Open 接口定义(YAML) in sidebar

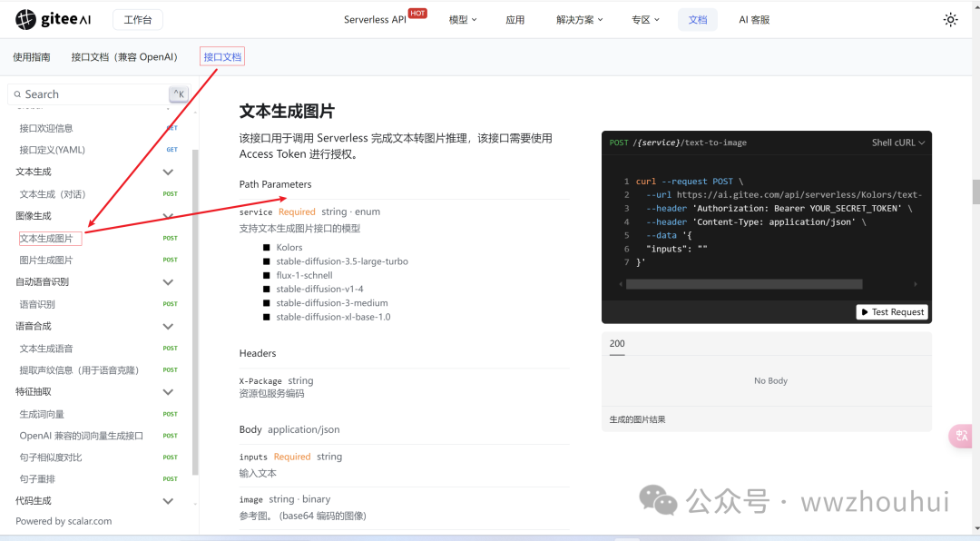52,150
